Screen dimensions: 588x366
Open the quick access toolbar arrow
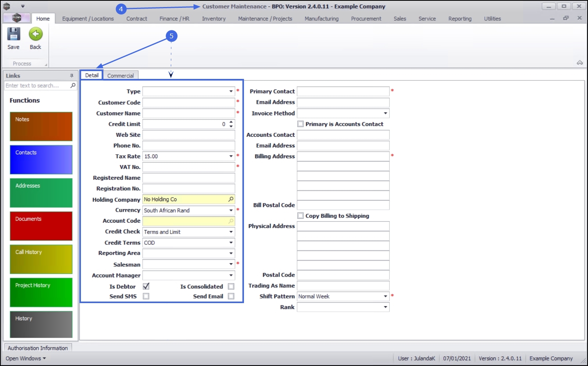[23, 6]
